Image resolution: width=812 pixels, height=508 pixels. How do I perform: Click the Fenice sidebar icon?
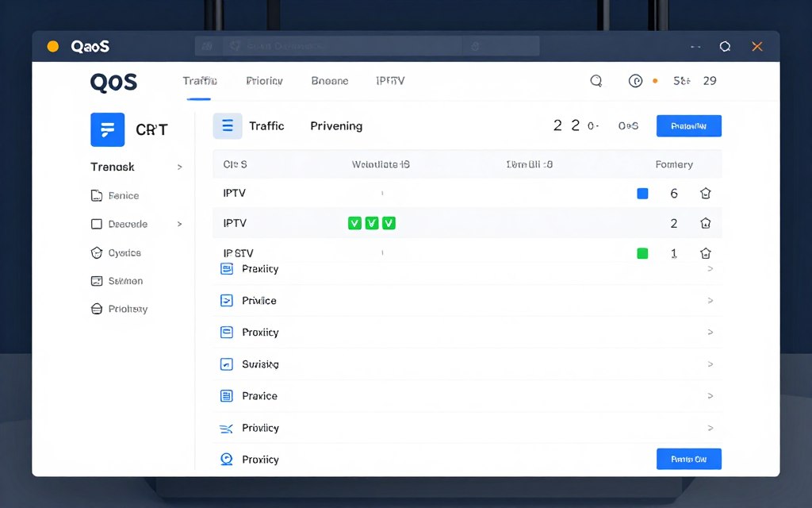[96, 195]
